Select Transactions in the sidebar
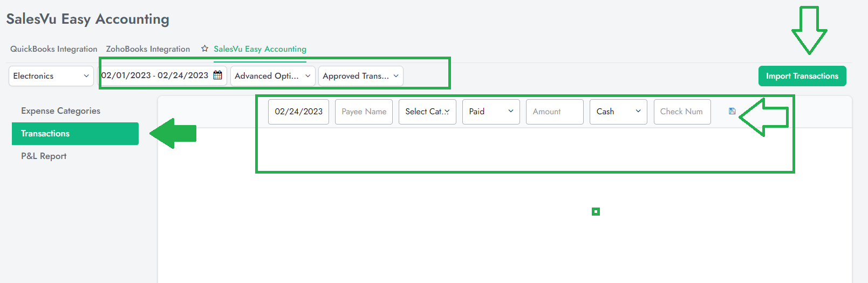Screen dimensions: 868x283 coord(75,134)
